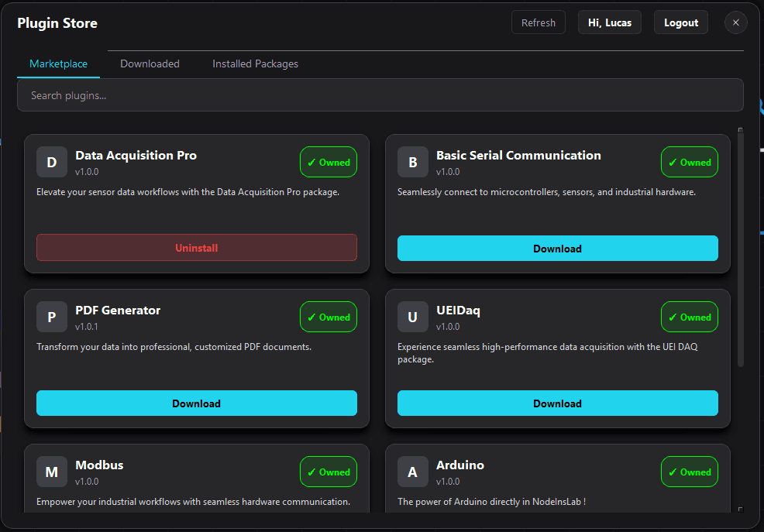Open the Installed Packages tab
This screenshot has width=764, height=532.
point(255,63)
